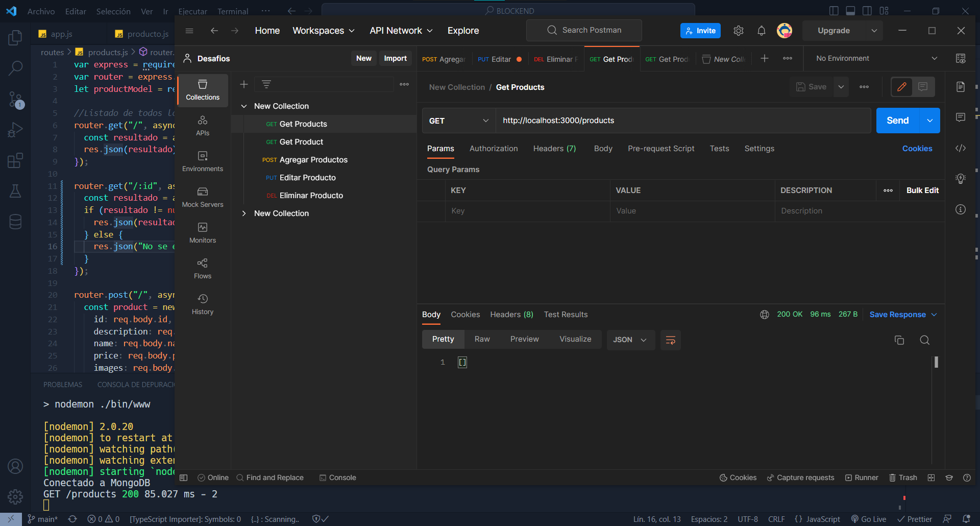Open the Test Results response tab
The height and width of the screenshot is (526, 980).
(x=566, y=315)
